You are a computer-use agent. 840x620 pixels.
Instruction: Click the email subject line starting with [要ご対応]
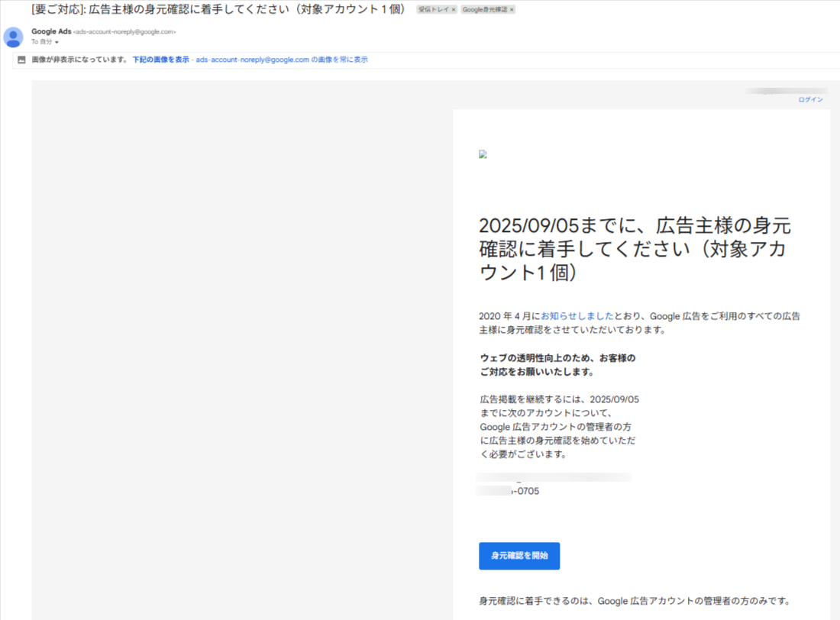click(x=215, y=10)
